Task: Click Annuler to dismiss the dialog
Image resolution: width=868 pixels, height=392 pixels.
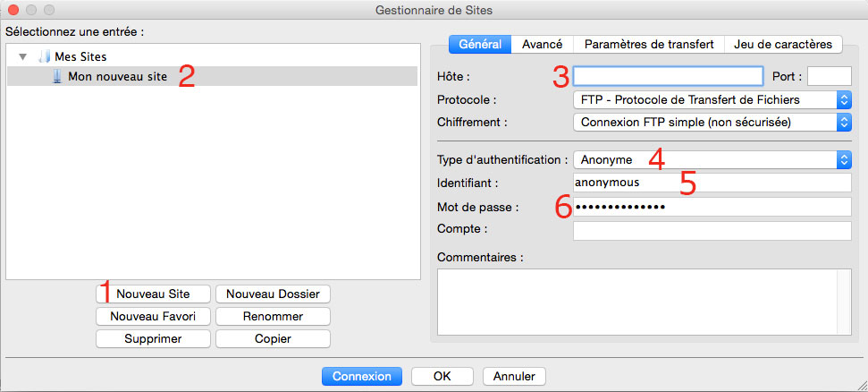Action: tap(514, 377)
